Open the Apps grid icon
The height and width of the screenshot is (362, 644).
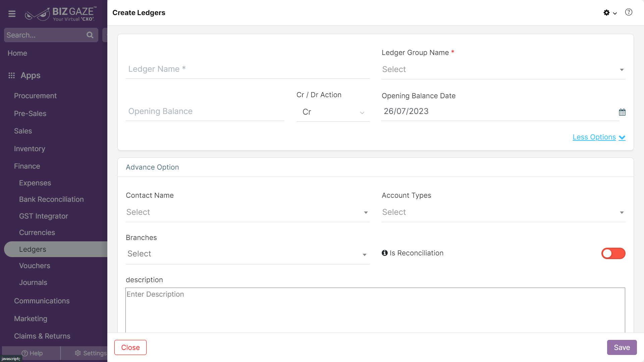(12, 75)
